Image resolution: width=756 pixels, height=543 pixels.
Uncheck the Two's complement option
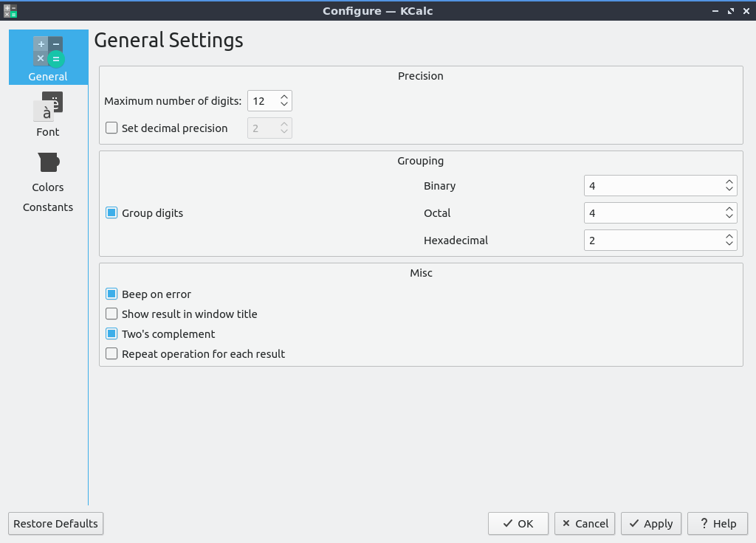pos(111,334)
